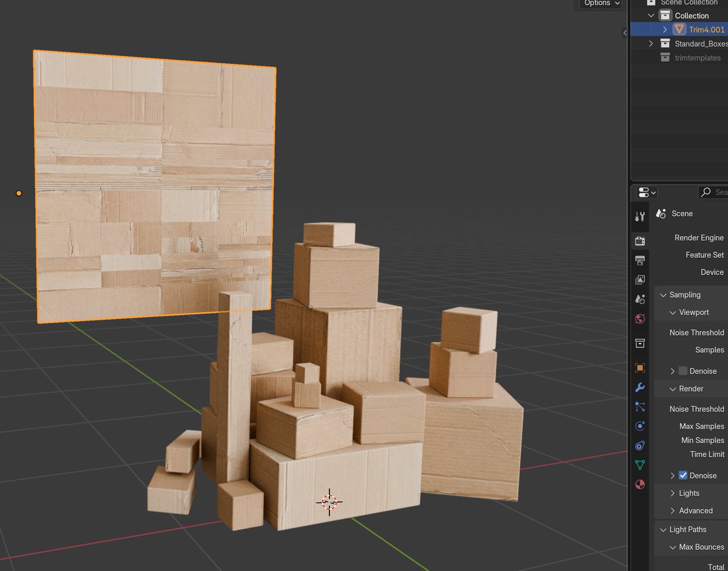This screenshot has width=728, height=571.
Task: Open the Physics properties tab
Action: (639, 426)
